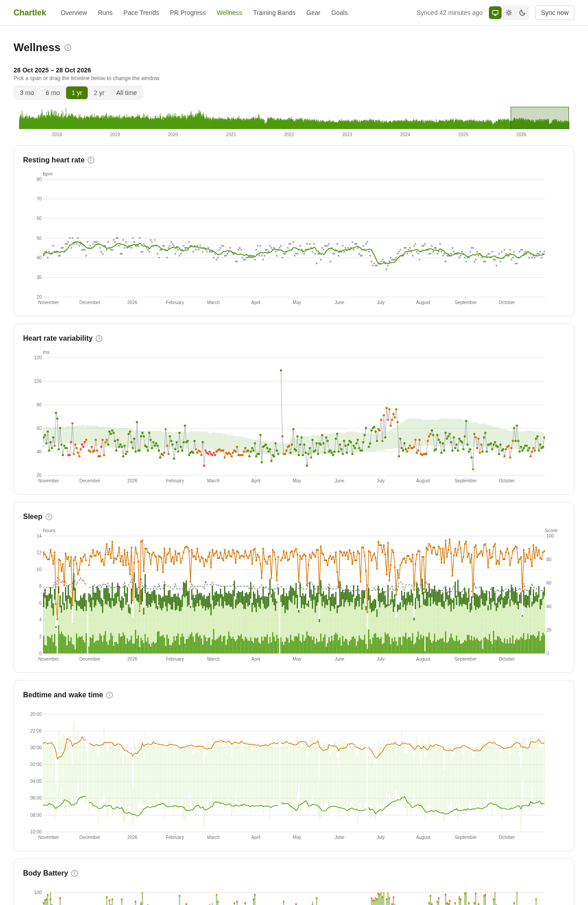
Task: Choose the 6 mo span
Action: point(52,93)
